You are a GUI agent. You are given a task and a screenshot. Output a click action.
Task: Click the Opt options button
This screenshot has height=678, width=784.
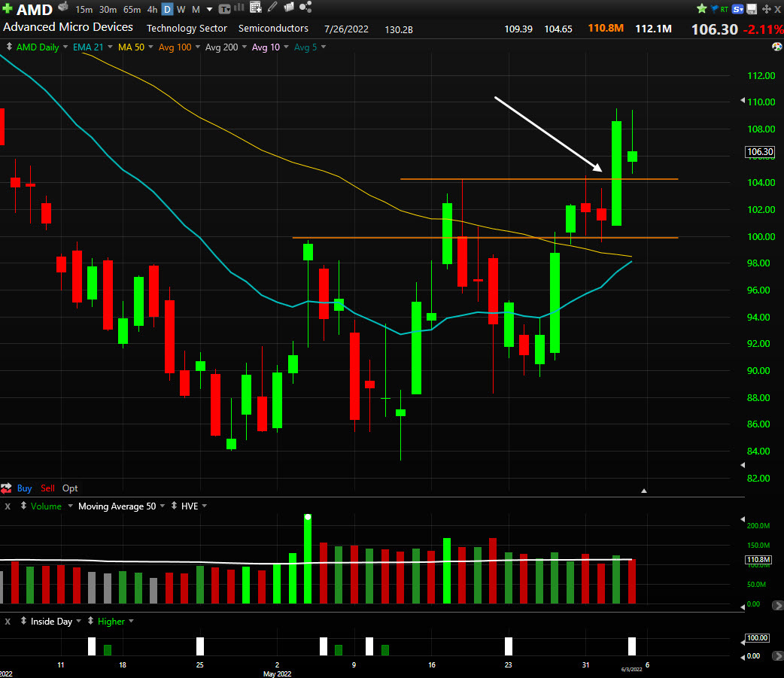70,488
